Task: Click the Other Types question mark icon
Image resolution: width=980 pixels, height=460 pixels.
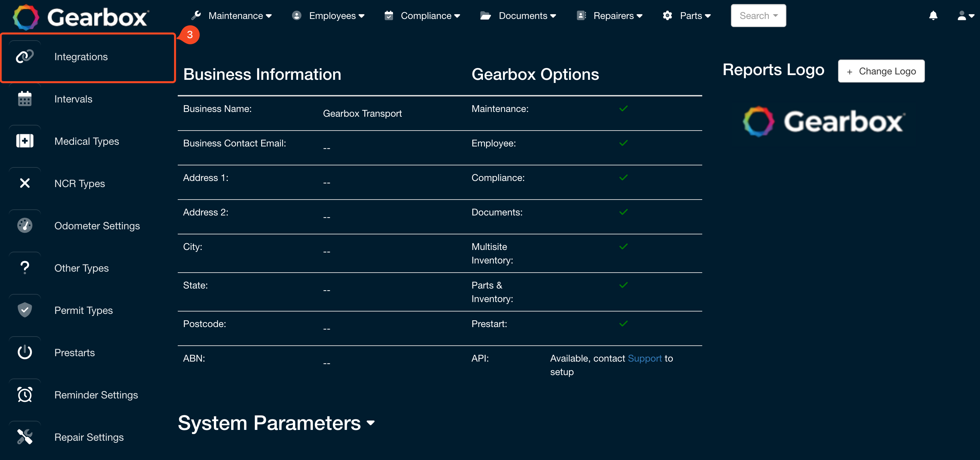Action: tap(25, 268)
